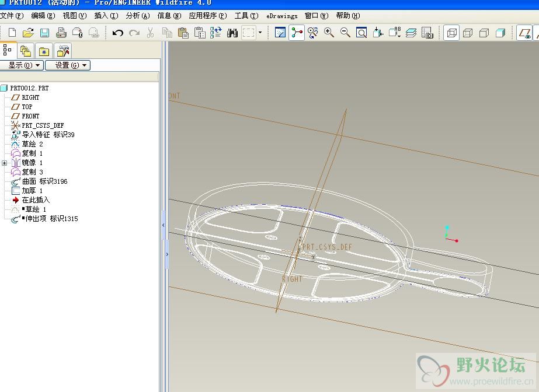
Task: Switch to the Folder Browser tab
Action: [26, 51]
